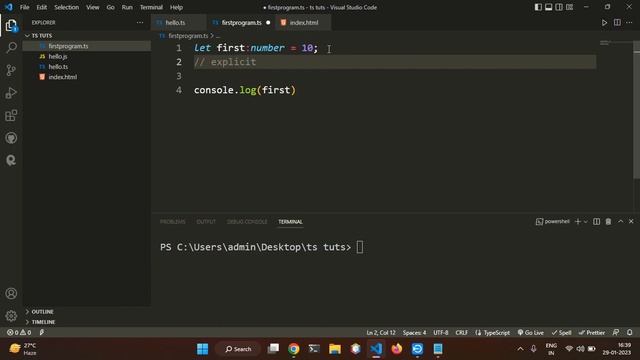Screen dimensions: 640x360
Task: Open notifications bell in status bar
Action: point(629,333)
